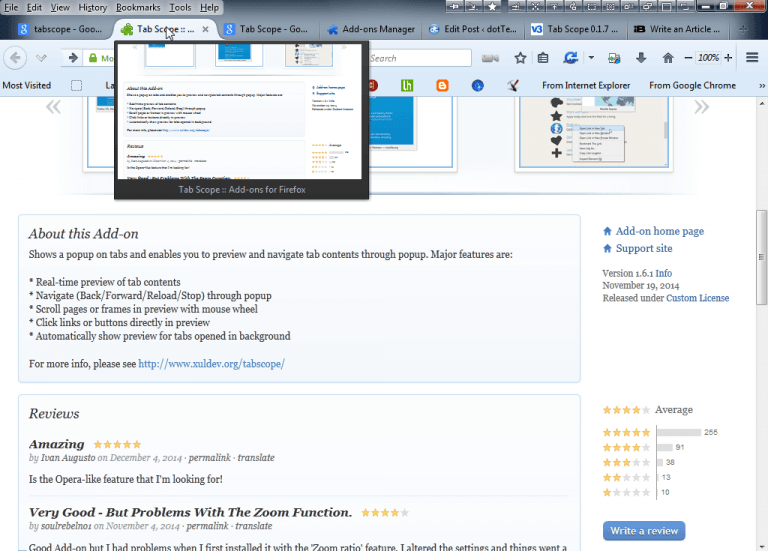Click the vertical page scrollbar thumb

pyautogui.click(x=762, y=257)
